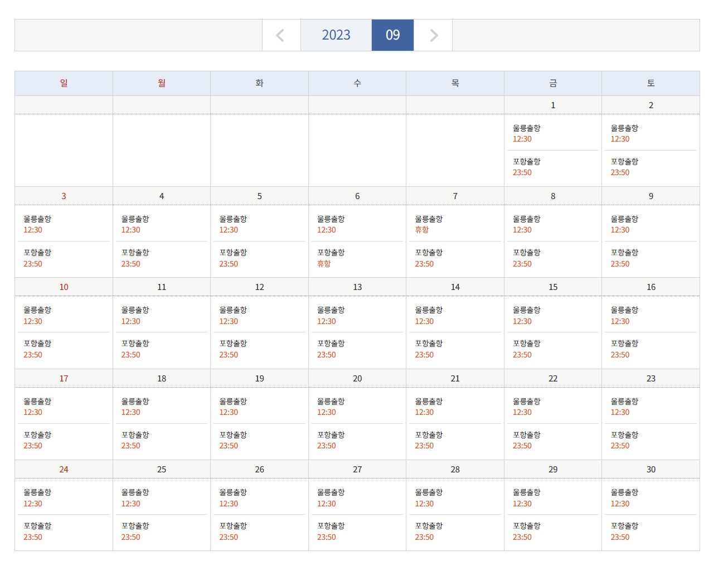Select Sunday date 10
Viewport: 728px width, 570px height.
point(64,287)
